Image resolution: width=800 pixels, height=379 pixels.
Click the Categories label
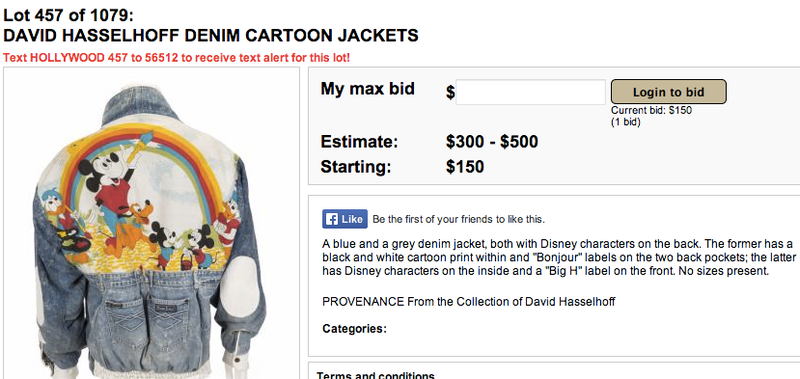pos(355,329)
